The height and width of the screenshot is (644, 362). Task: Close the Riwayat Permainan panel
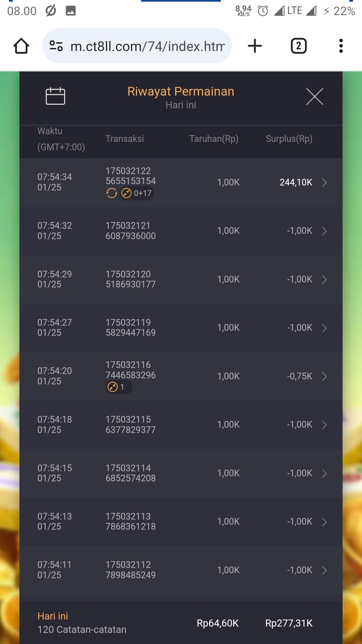314,97
